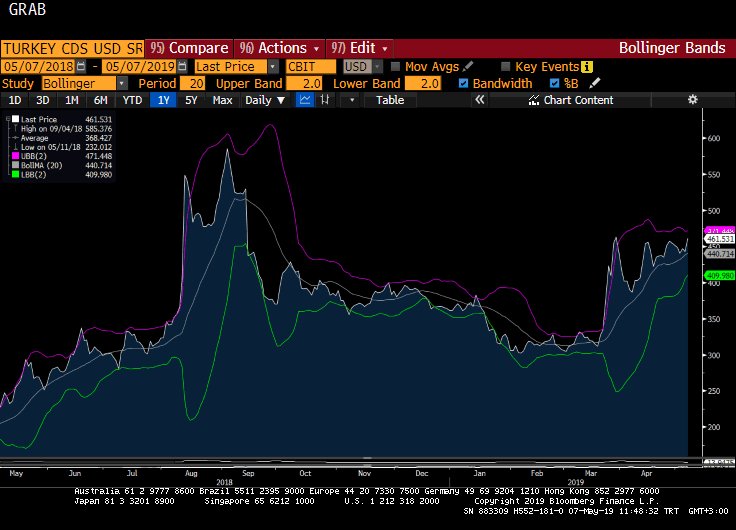Click the Low on 05/11/18 legend row
This screenshot has width=736, height=530.
62,147
